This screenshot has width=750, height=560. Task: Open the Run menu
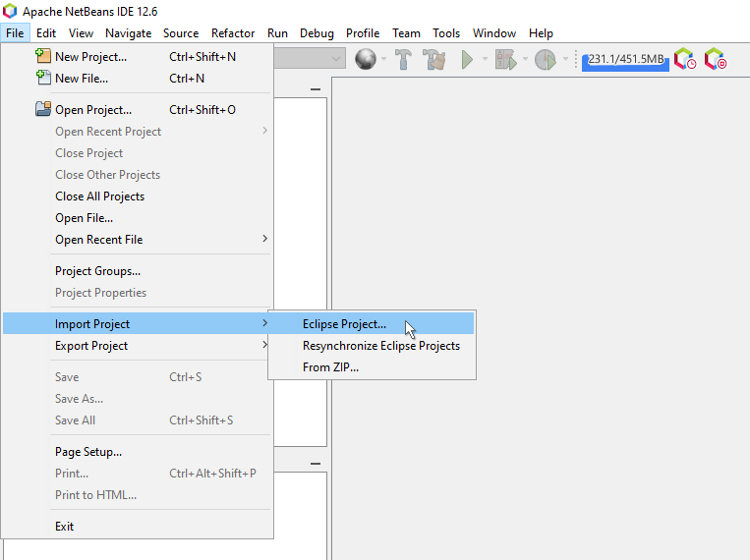point(277,33)
